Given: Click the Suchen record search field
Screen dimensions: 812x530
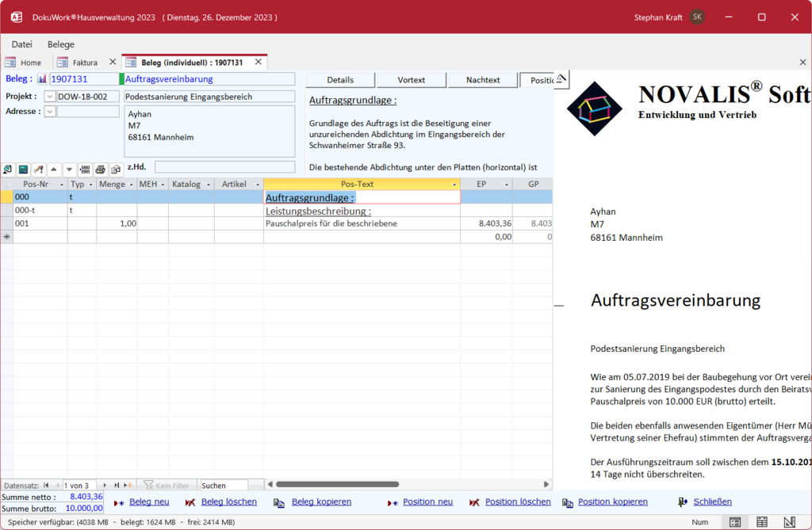Looking at the screenshot, I should [223, 486].
